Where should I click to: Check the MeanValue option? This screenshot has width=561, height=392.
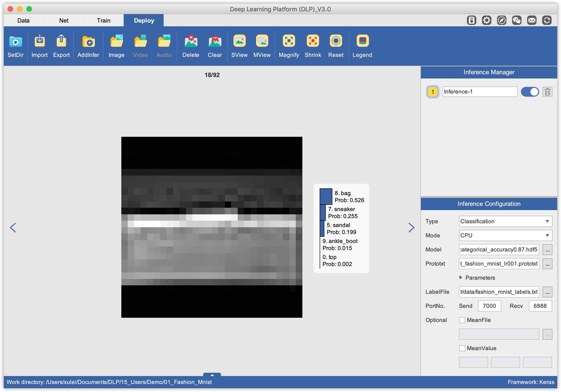click(x=462, y=348)
